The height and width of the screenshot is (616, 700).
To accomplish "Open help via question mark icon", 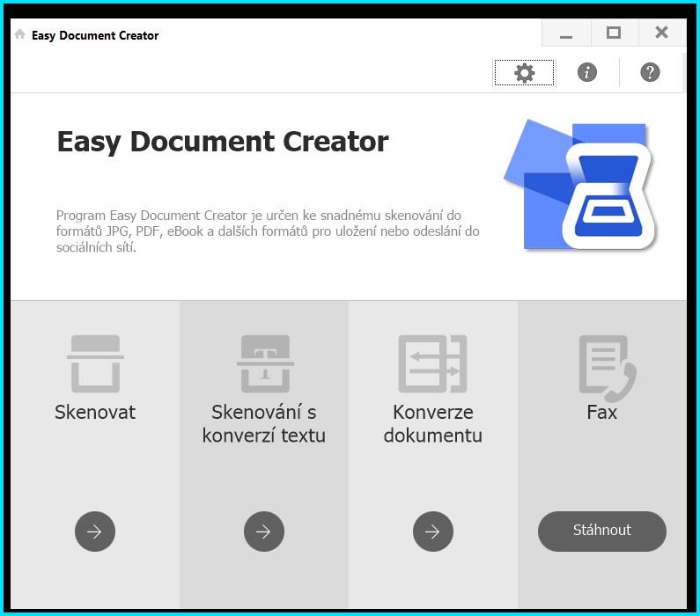I will (x=650, y=72).
